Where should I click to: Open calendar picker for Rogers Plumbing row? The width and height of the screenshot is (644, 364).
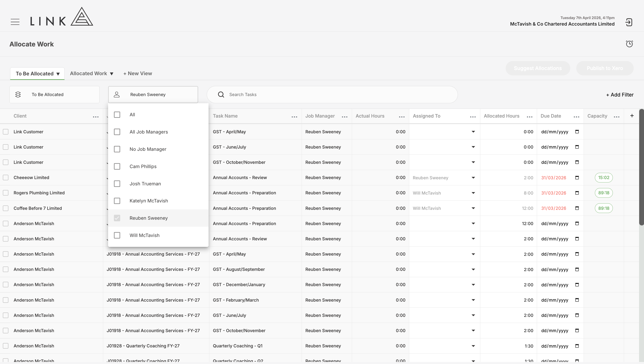pyautogui.click(x=577, y=193)
